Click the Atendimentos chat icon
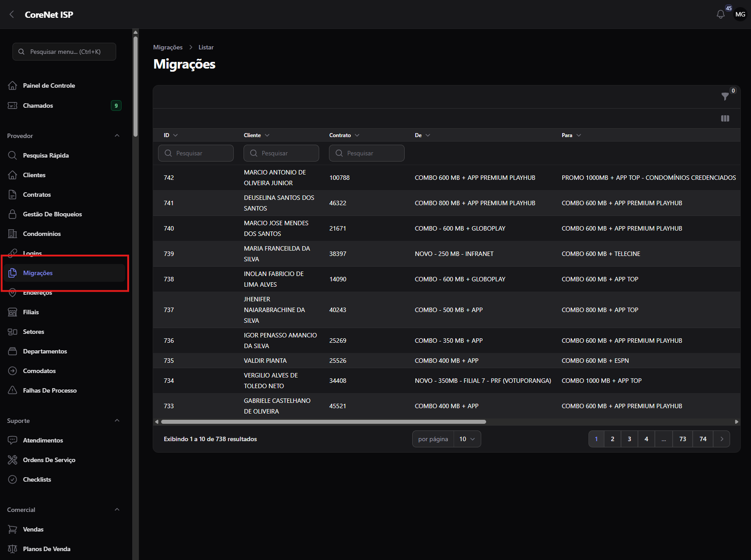 [x=12, y=440]
